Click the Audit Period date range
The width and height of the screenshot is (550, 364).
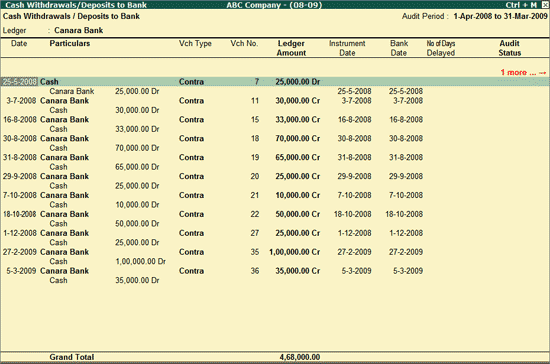pos(500,16)
